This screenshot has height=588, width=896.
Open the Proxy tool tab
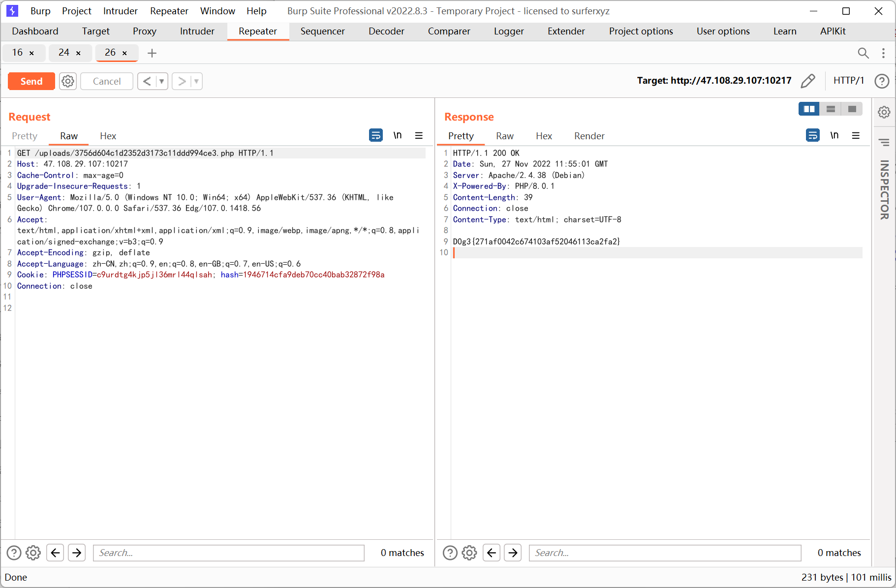[145, 31]
